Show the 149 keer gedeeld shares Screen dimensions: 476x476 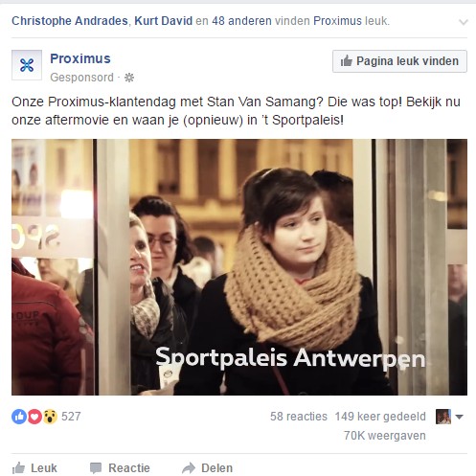[x=380, y=417]
